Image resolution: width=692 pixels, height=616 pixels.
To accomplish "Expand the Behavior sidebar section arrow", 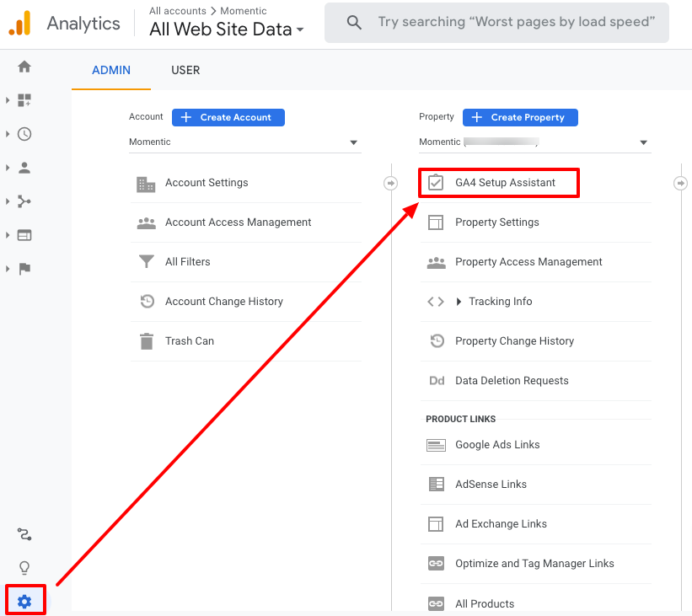I will (x=8, y=235).
